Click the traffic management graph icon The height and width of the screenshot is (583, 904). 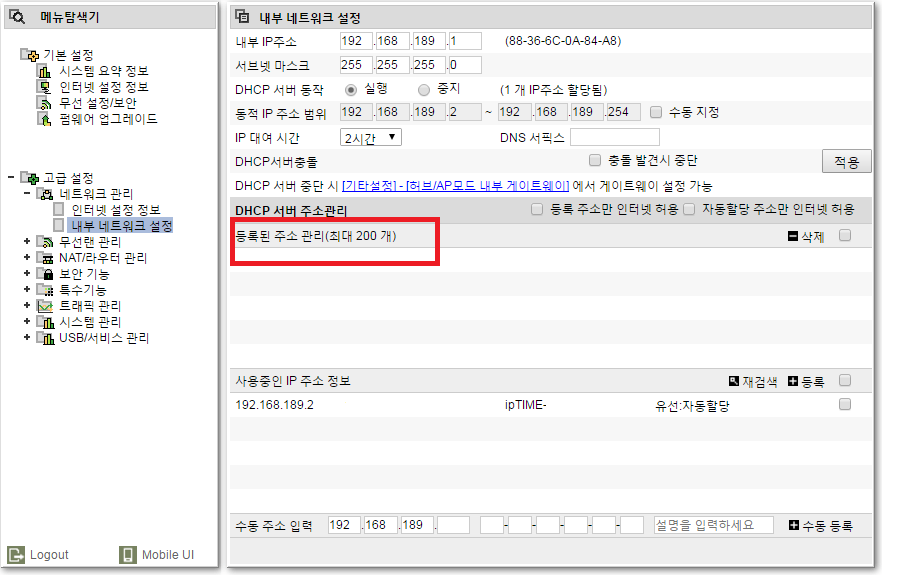click(45, 306)
